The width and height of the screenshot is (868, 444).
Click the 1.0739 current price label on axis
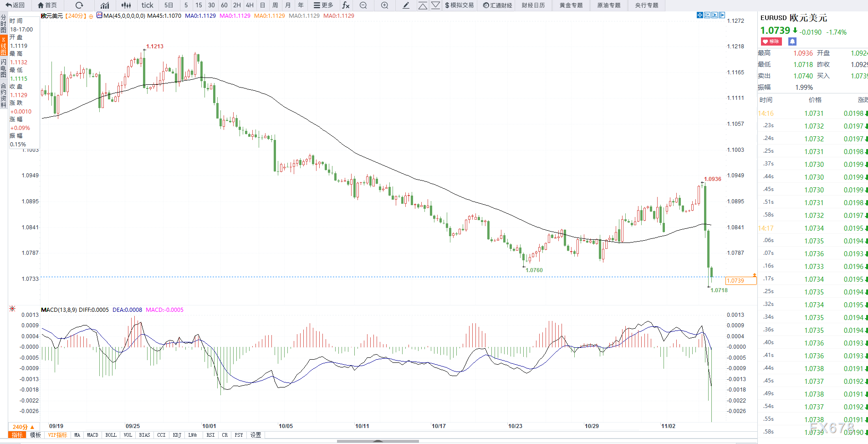[x=740, y=281]
